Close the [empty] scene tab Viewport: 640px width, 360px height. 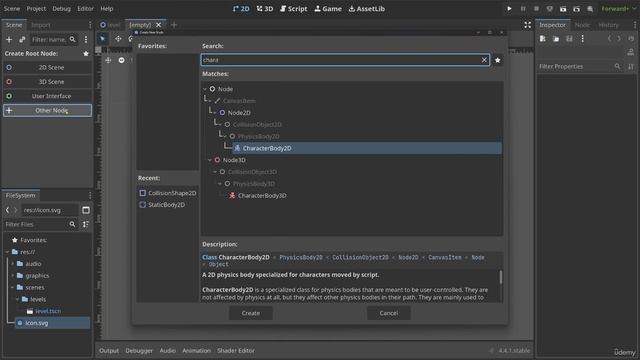(x=158, y=25)
